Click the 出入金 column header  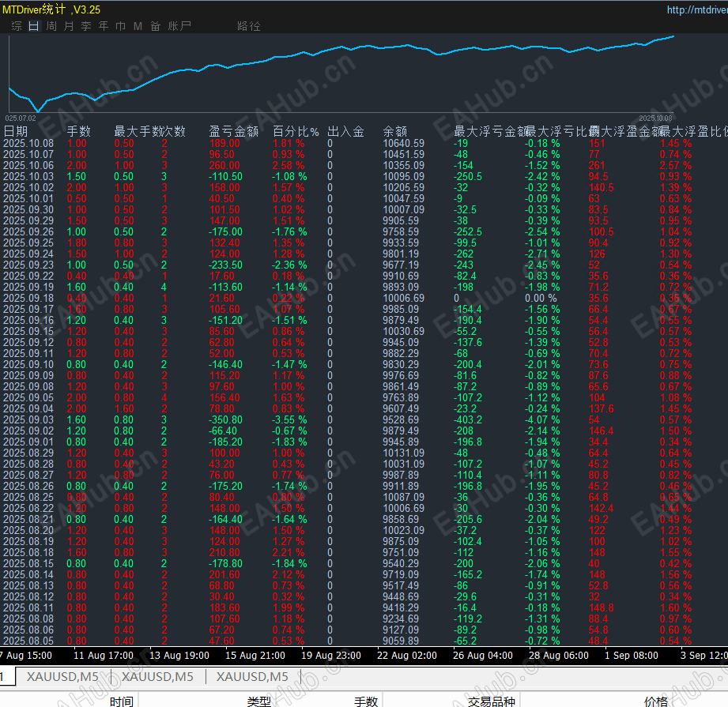(x=345, y=131)
